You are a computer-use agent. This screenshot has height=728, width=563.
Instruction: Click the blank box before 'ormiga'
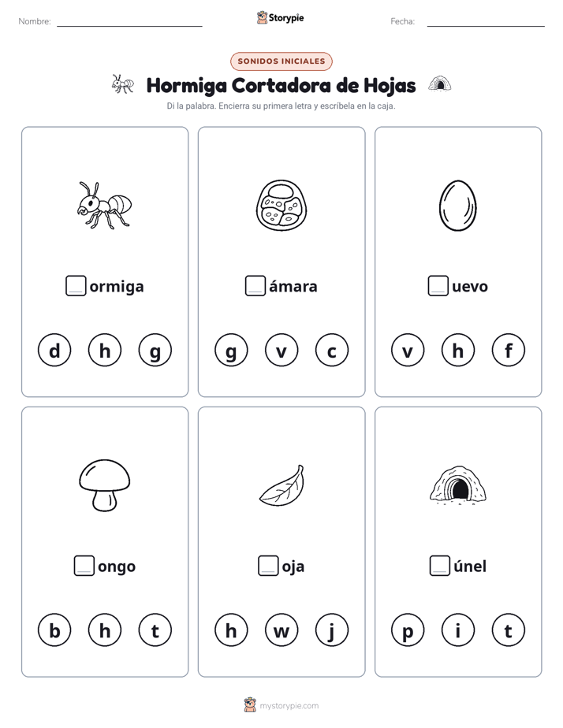coord(76,285)
